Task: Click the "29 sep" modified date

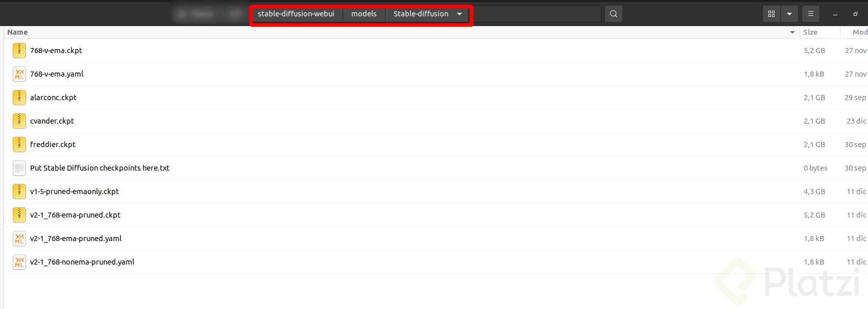Action: (x=855, y=98)
